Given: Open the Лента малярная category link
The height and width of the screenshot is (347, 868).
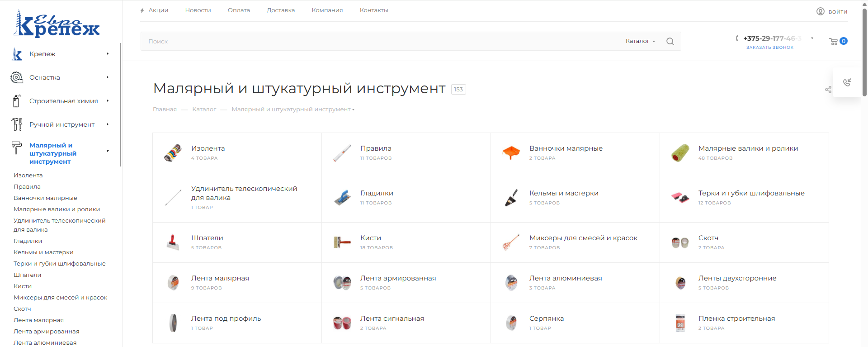Looking at the screenshot, I should click(220, 278).
